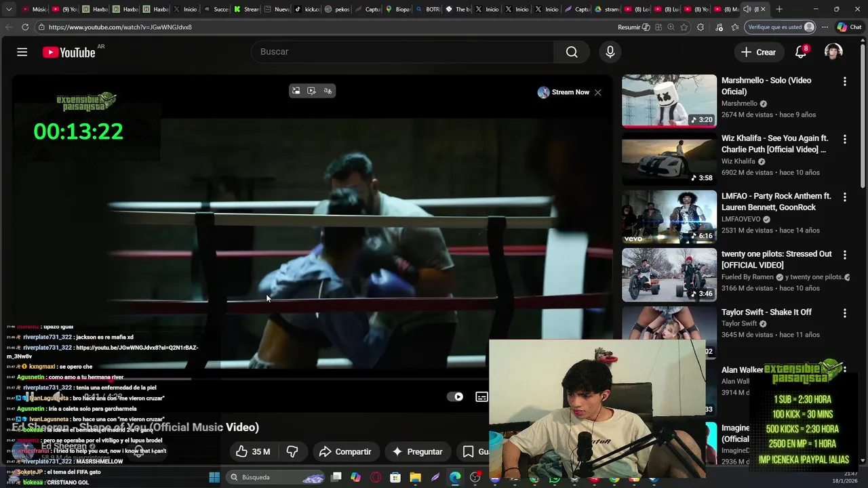Click Resumir summarize in the address bar
This screenshot has height=488, width=868.
(633, 27)
